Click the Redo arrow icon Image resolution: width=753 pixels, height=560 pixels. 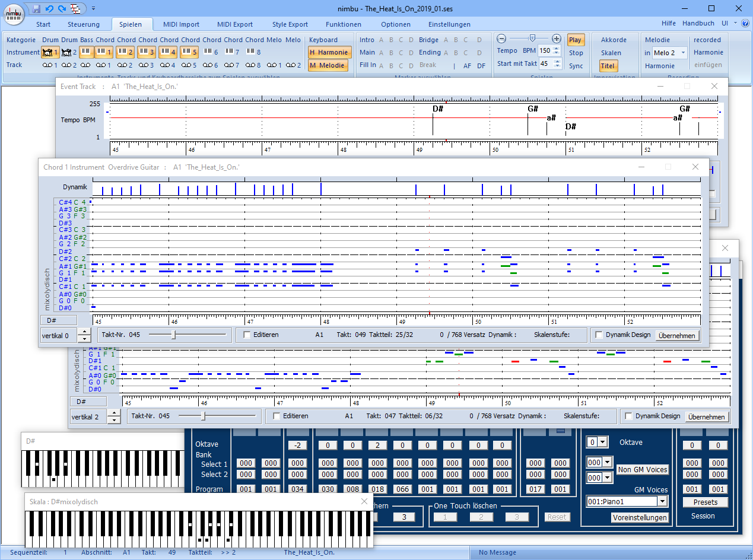tap(61, 8)
